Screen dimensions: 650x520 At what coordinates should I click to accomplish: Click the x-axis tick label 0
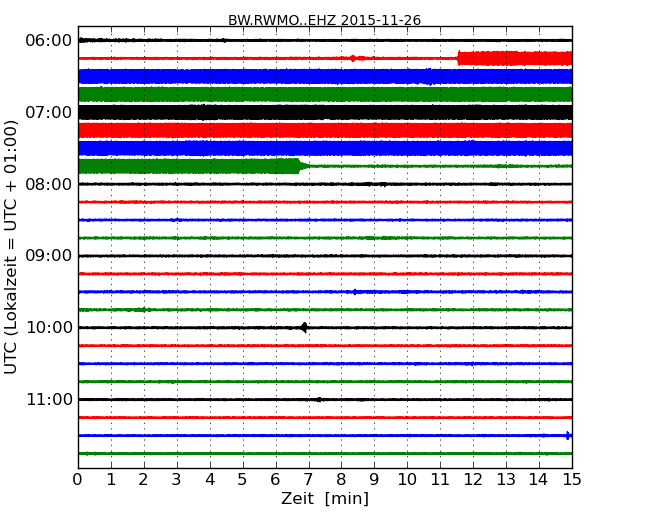coord(78,480)
